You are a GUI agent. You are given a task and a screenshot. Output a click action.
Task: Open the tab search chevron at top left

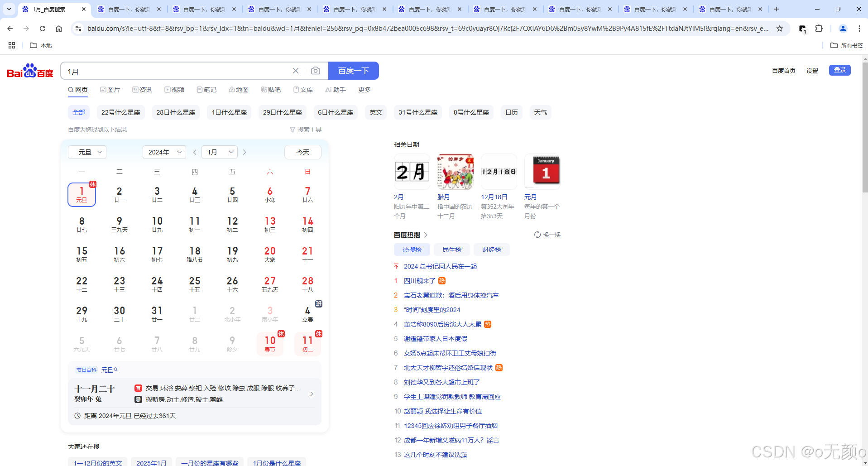click(9, 9)
